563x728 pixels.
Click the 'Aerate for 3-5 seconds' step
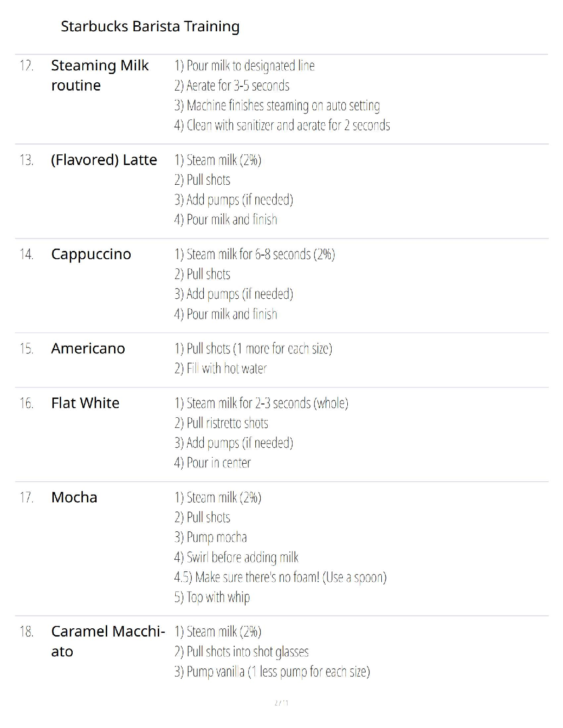tap(232, 86)
